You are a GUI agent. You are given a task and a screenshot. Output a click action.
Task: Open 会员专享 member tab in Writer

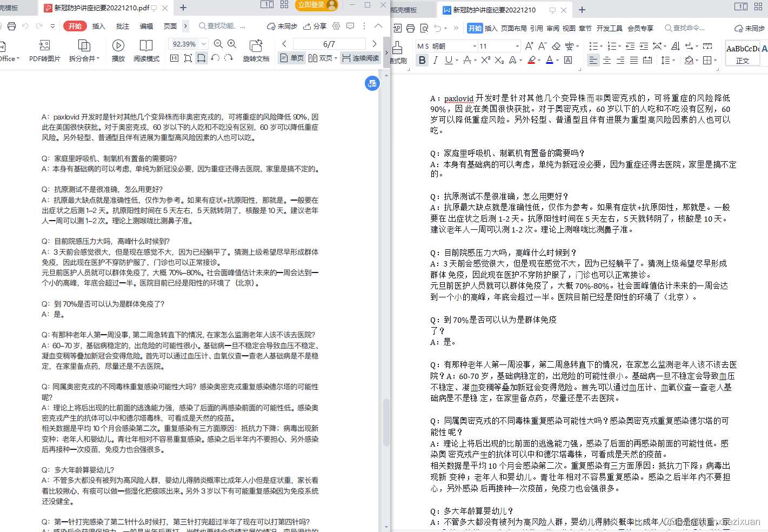pos(640,28)
